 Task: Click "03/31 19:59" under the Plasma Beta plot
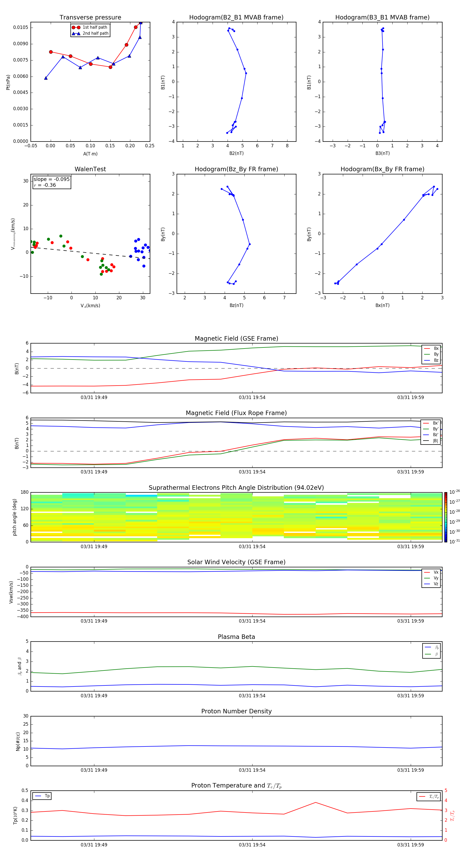[x=410, y=696]
